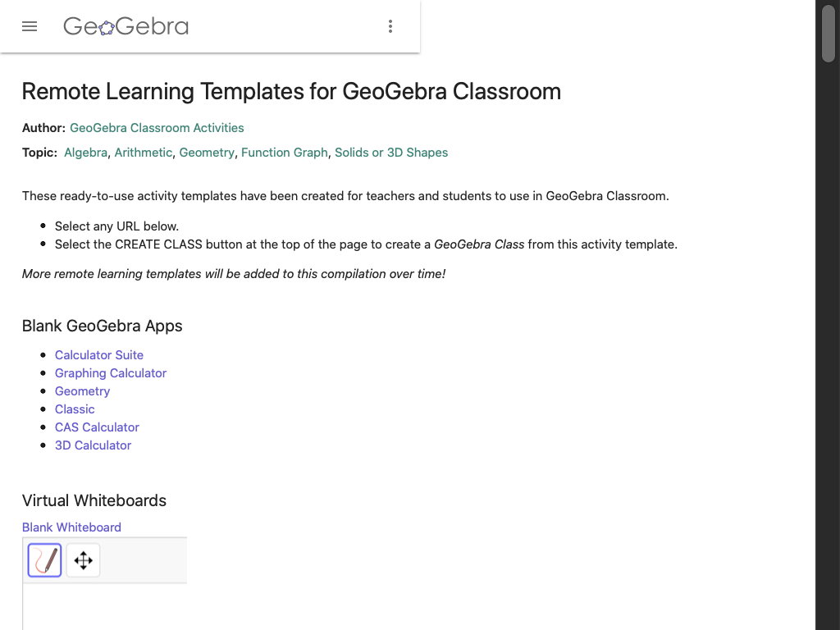Open the Arithmetic topic link
This screenshot has width=840, height=630.
pos(144,153)
